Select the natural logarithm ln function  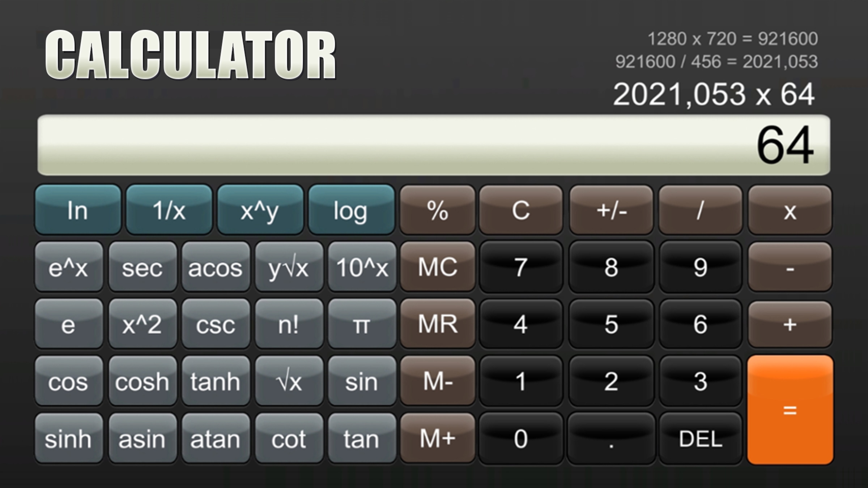[x=77, y=210]
